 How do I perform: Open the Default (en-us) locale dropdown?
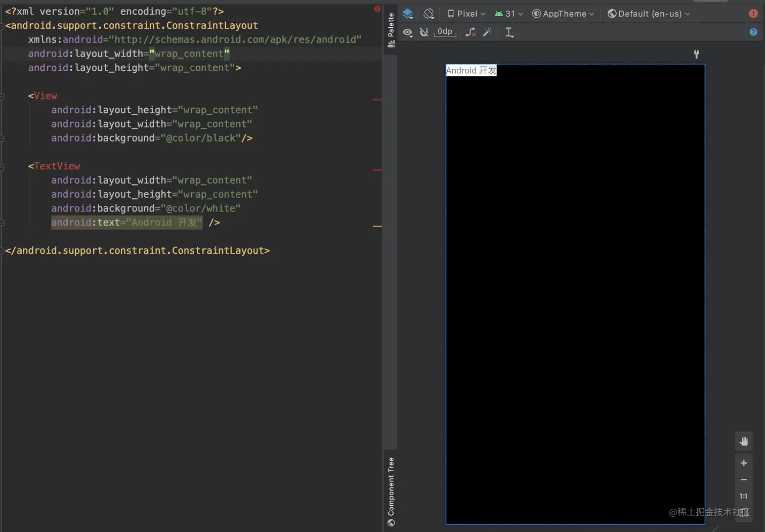(649, 14)
